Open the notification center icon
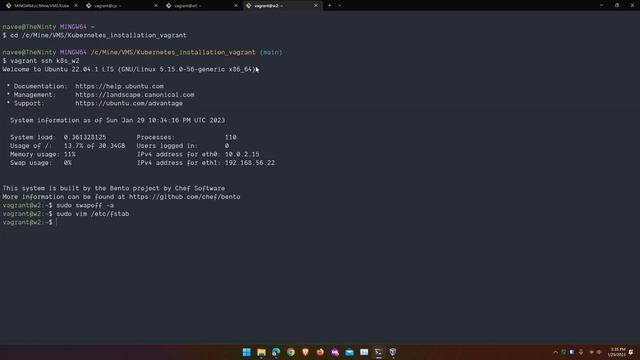Image resolution: width=640 pixels, height=360 pixels. 631,352
